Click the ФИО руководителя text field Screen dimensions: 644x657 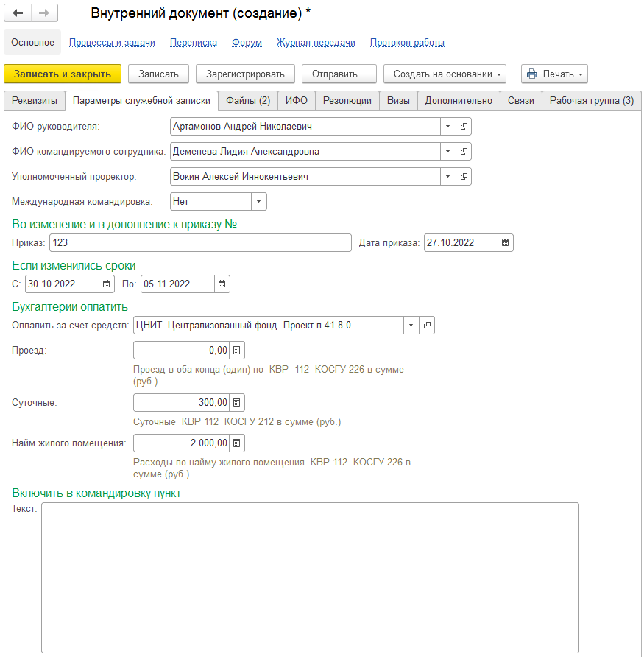click(305, 126)
